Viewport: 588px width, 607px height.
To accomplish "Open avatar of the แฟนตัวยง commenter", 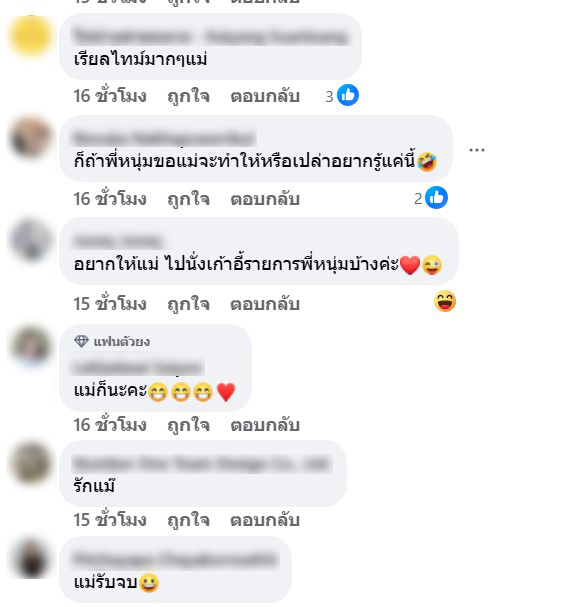I will click(31, 346).
